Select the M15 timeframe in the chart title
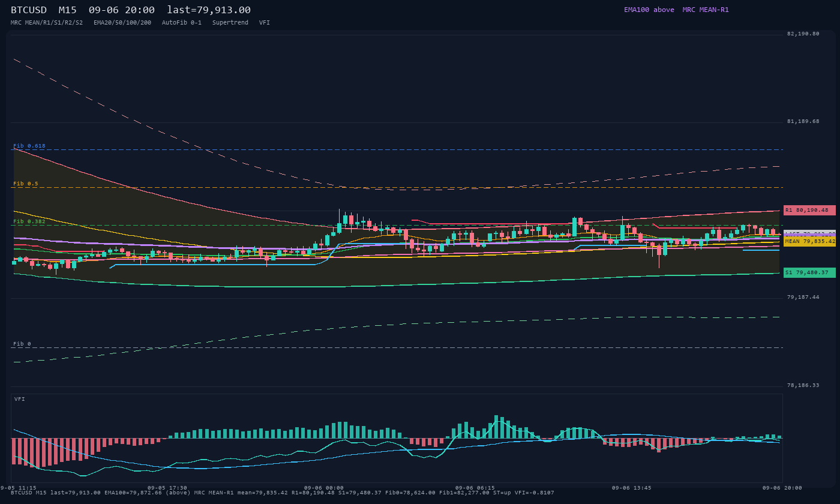Image resolution: width=840 pixels, height=504 pixels. click(x=68, y=10)
